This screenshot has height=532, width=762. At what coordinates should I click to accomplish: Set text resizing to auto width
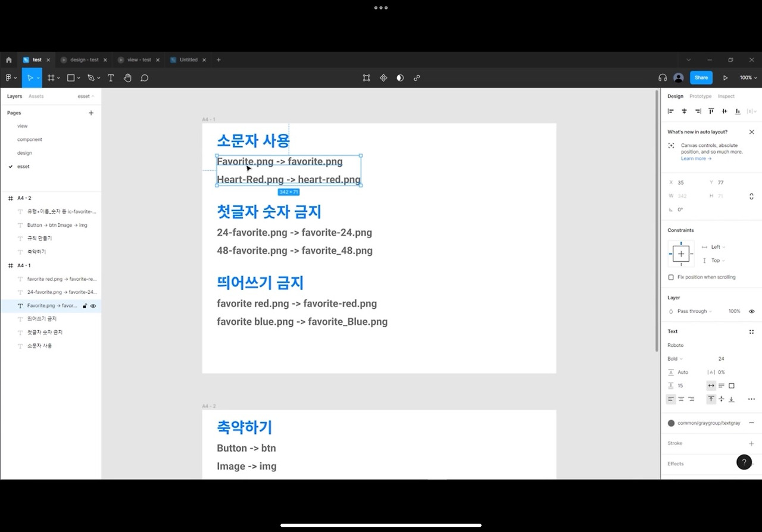(x=711, y=386)
